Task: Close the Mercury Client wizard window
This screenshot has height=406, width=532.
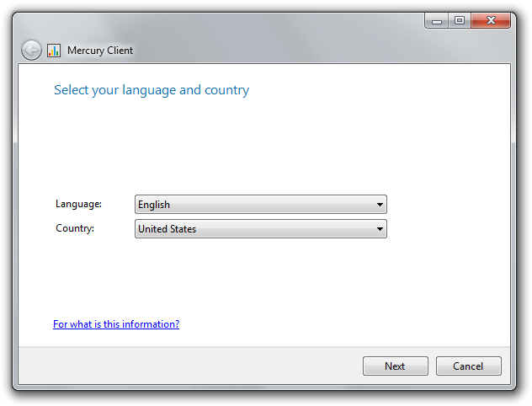Action: pyautogui.click(x=491, y=21)
